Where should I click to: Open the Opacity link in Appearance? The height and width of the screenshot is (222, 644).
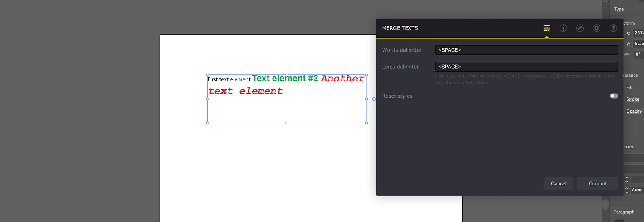tap(634, 111)
